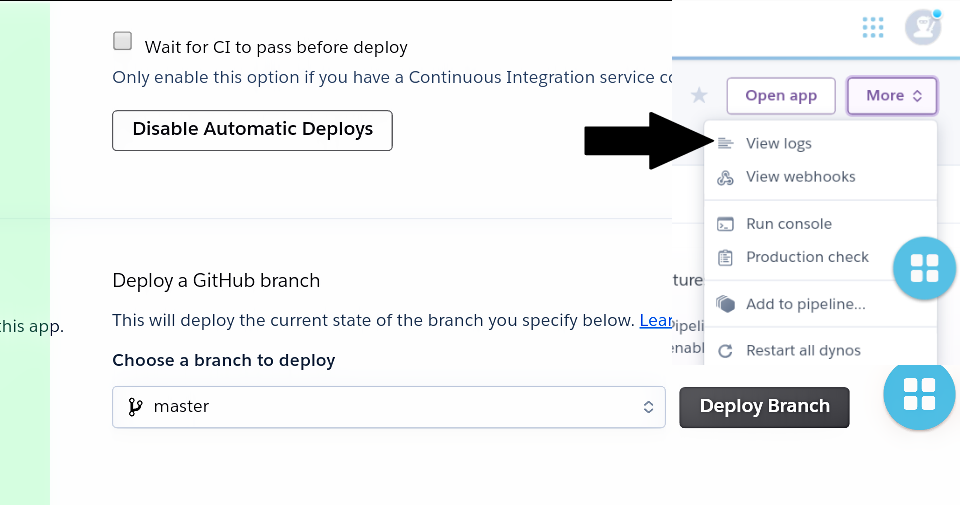
Task: Click the Add to pipeline hexagon icon
Action: tap(726, 304)
